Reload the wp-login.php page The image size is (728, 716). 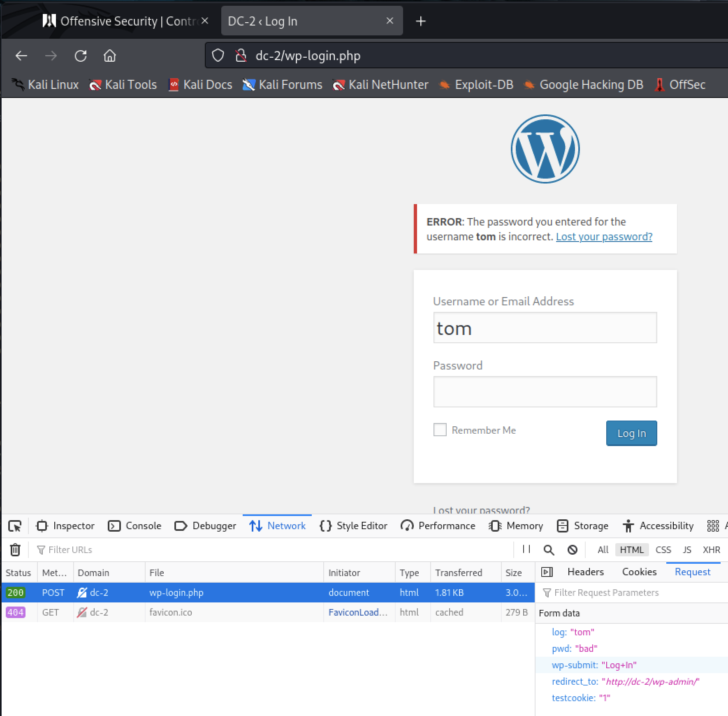pos(81,55)
